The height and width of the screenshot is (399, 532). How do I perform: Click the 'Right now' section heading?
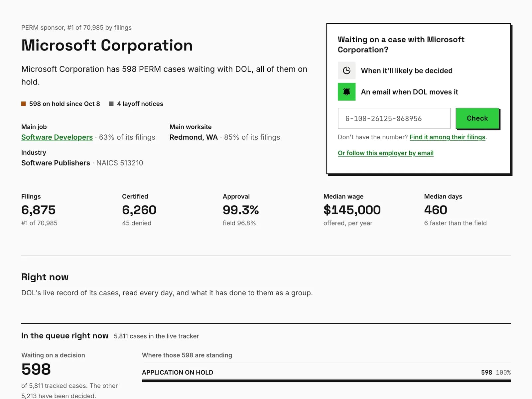click(45, 277)
